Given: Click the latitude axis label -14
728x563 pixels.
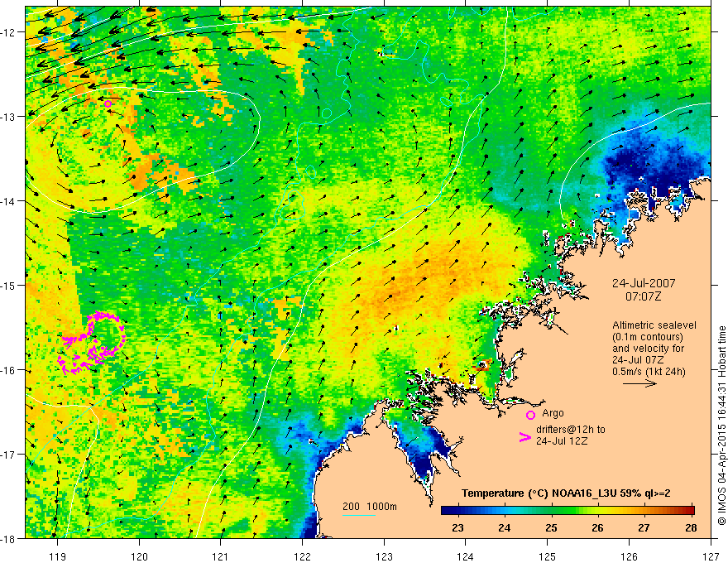Looking at the screenshot, I should tap(9, 200).
